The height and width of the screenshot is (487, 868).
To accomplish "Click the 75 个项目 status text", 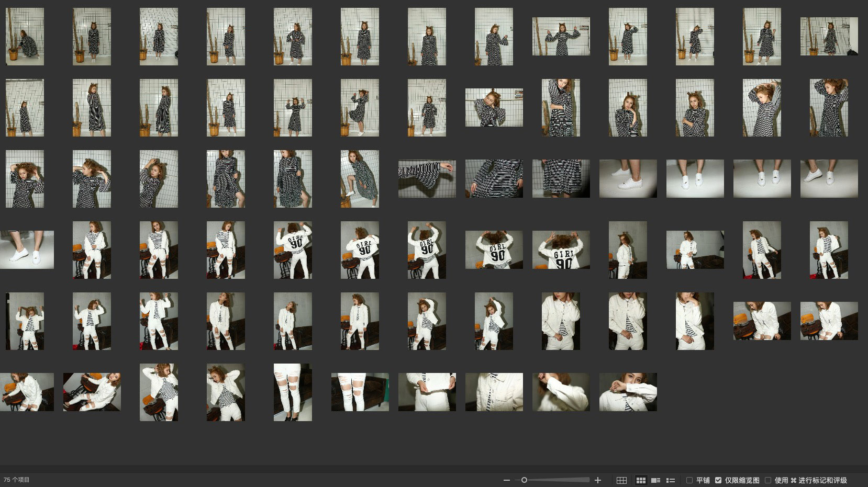I will [17, 480].
